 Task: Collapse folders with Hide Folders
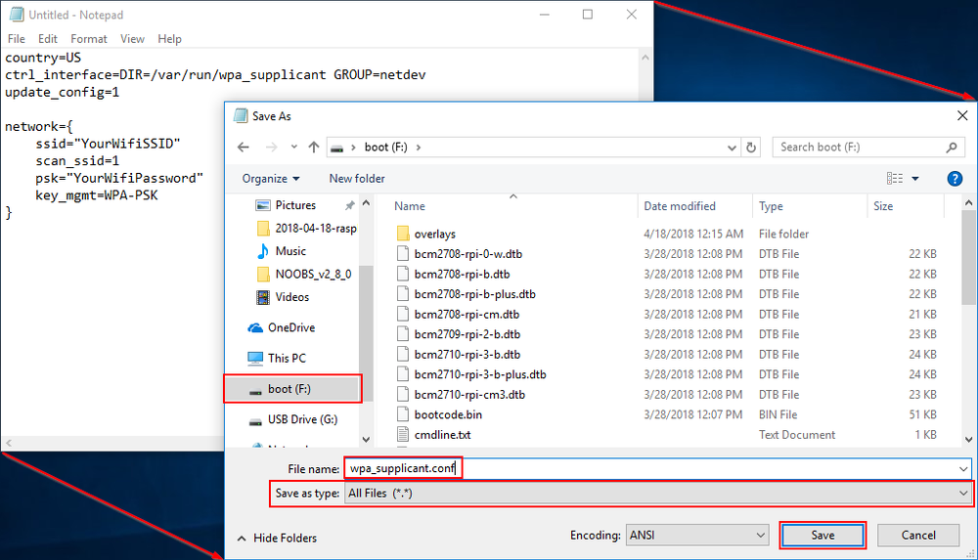click(278, 538)
